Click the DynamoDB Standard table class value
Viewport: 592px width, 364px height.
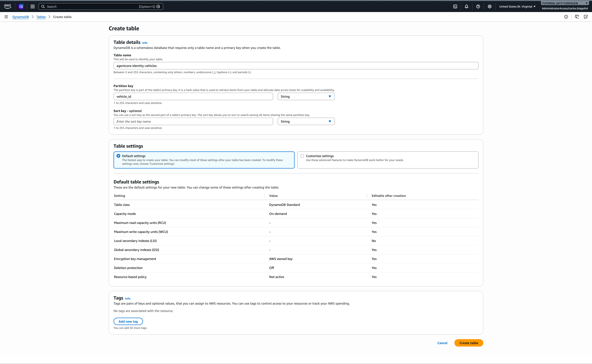coord(284,205)
